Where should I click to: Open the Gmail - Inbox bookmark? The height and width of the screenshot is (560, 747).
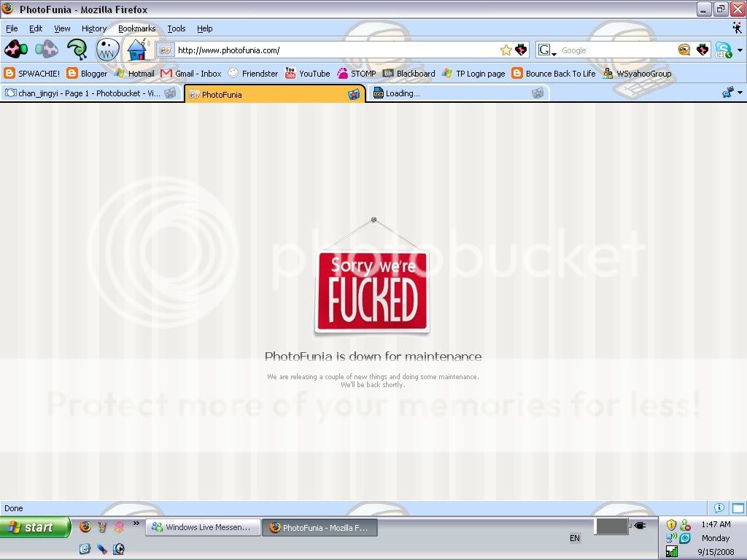pyautogui.click(x=191, y=74)
